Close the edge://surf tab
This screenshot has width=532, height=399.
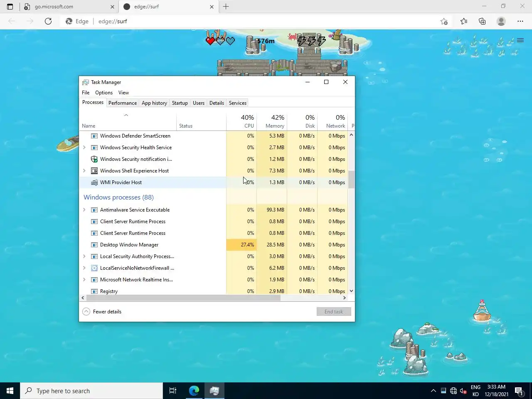coord(212,7)
